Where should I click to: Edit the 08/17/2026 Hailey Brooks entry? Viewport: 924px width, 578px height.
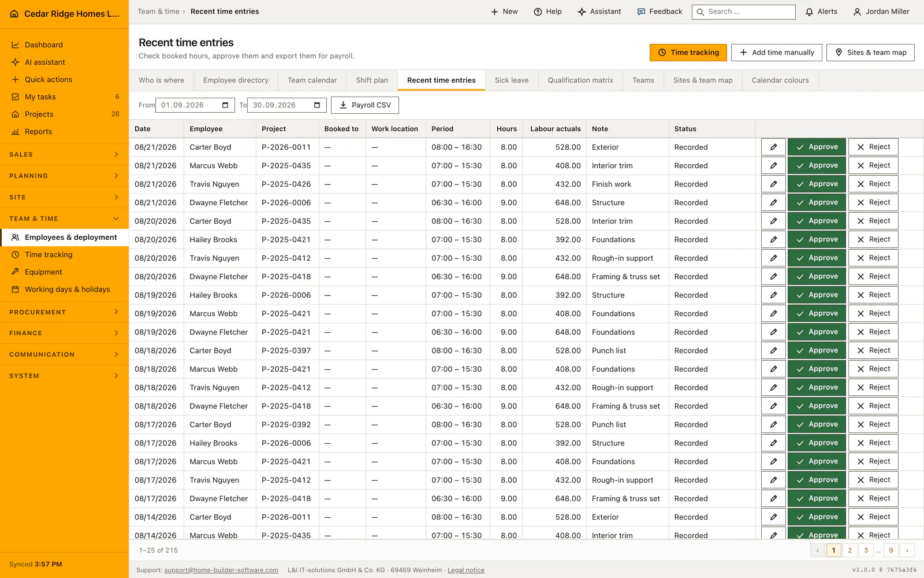pyautogui.click(x=773, y=443)
